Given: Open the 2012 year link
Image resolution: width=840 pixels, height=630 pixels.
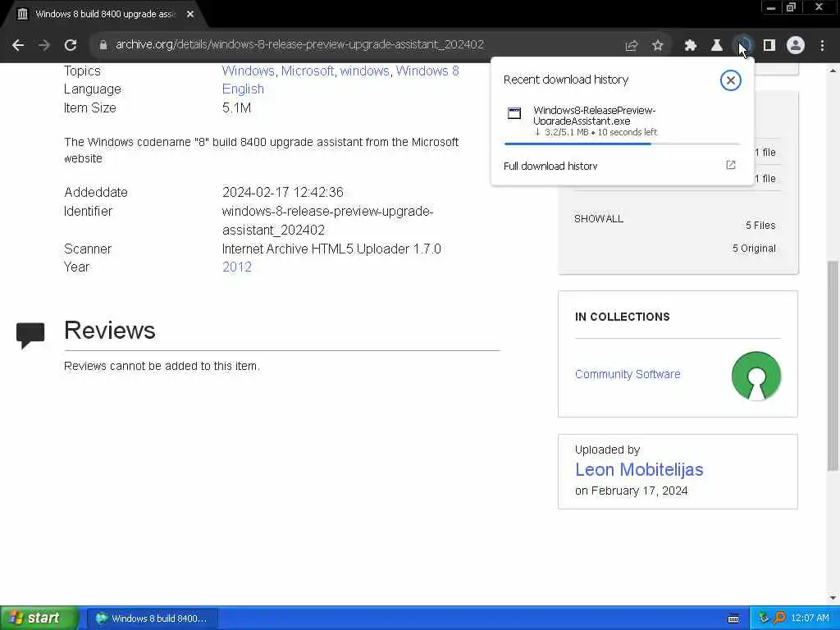Looking at the screenshot, I should pyautogui.click(x=237, y=267).
